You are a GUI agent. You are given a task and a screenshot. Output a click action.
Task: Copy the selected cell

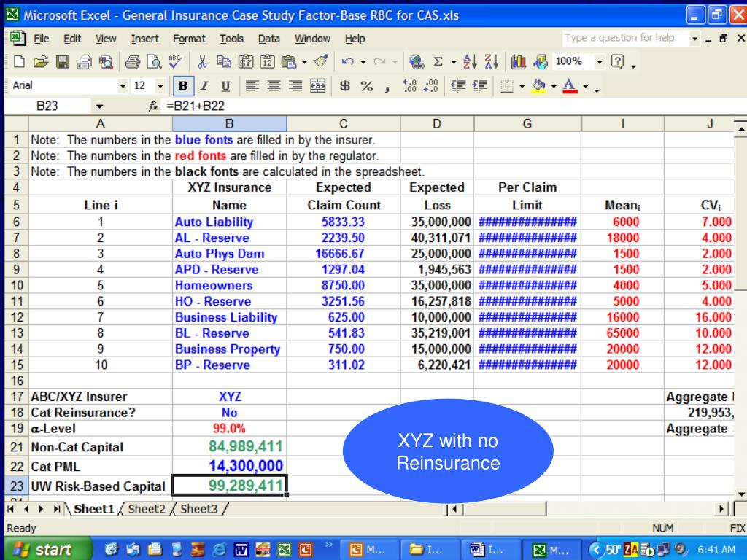coord(223,61)
